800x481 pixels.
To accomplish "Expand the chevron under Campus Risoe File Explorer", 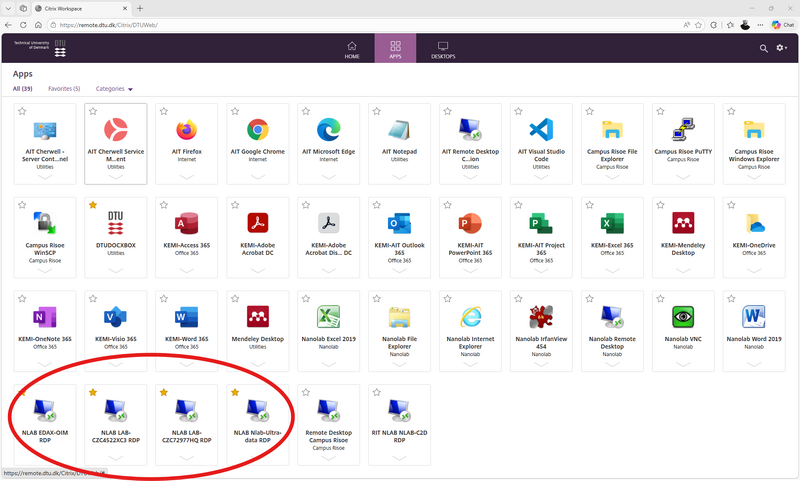I will pos(612,177).
